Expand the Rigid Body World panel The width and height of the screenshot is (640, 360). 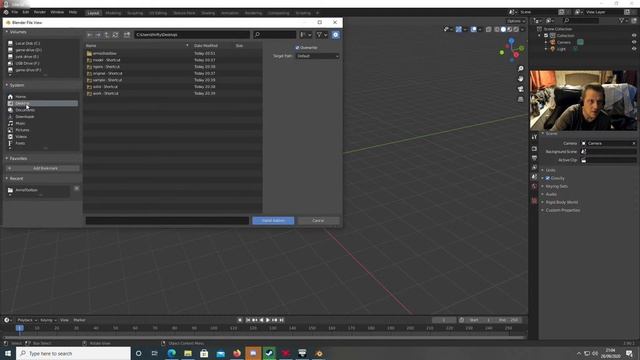tap(562, 202)
